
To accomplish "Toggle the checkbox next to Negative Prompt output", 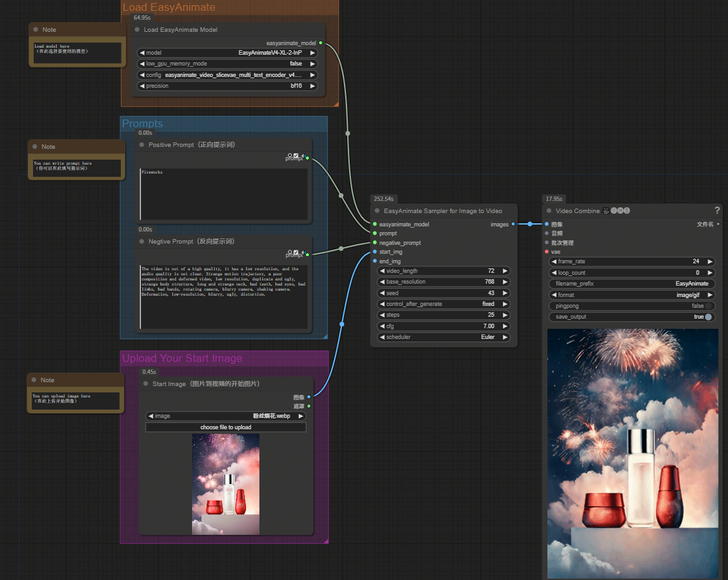I will coord(296,252).
